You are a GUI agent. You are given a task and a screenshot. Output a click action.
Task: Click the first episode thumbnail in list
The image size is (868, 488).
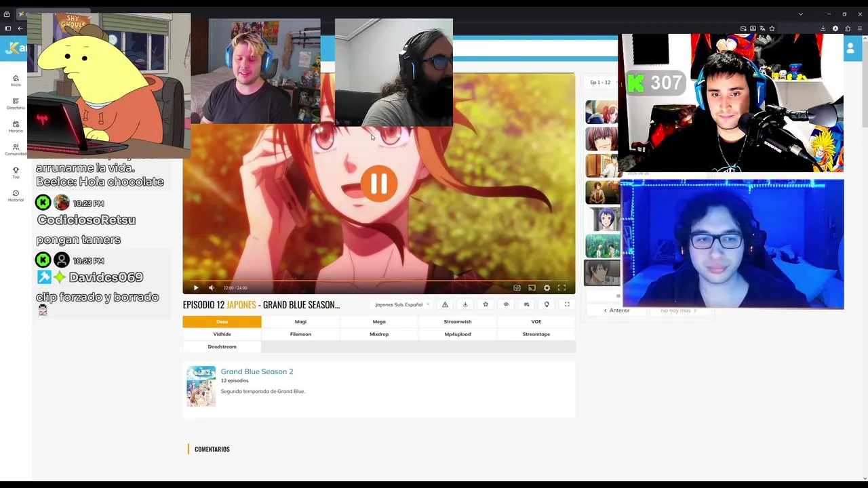(602, 113)
